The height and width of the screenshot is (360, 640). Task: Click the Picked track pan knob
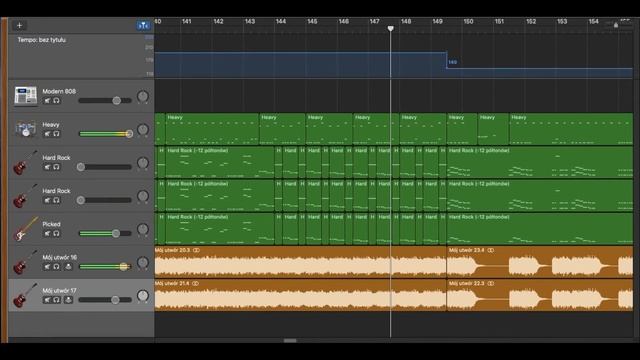143,230
